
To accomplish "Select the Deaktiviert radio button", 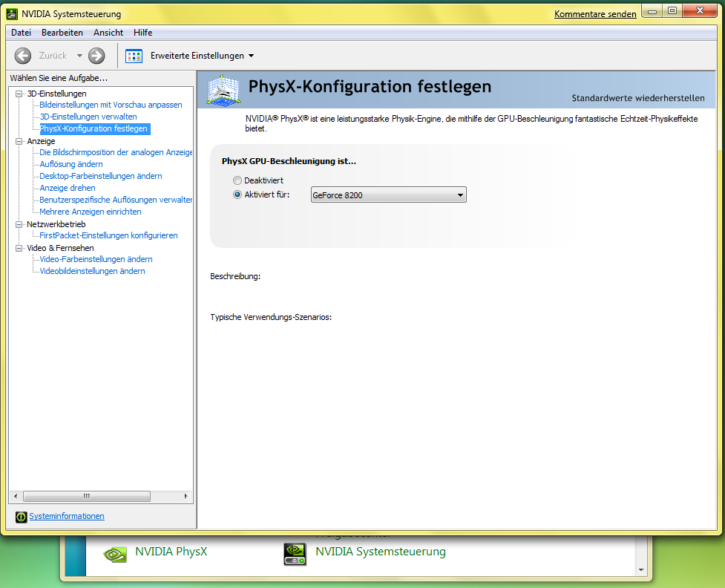I will coord(237,180).
